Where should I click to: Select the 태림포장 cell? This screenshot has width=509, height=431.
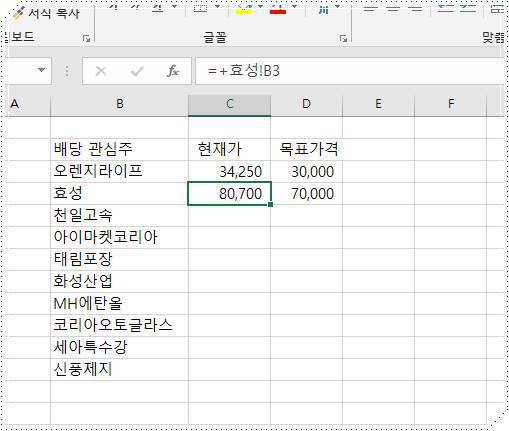(119, 259)
